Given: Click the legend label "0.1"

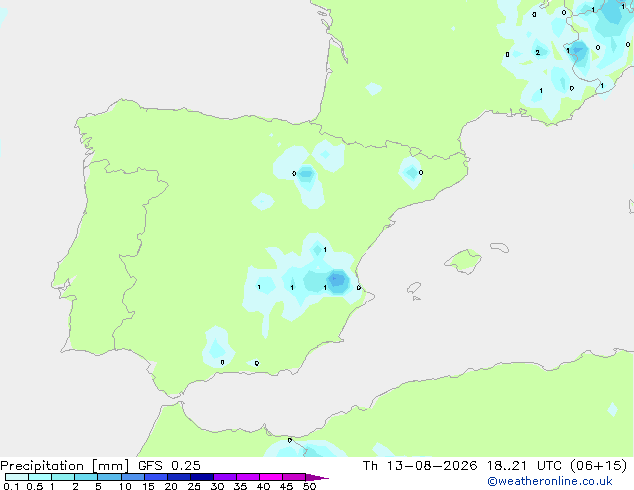Looking at the screenshot, I should 11,486.
